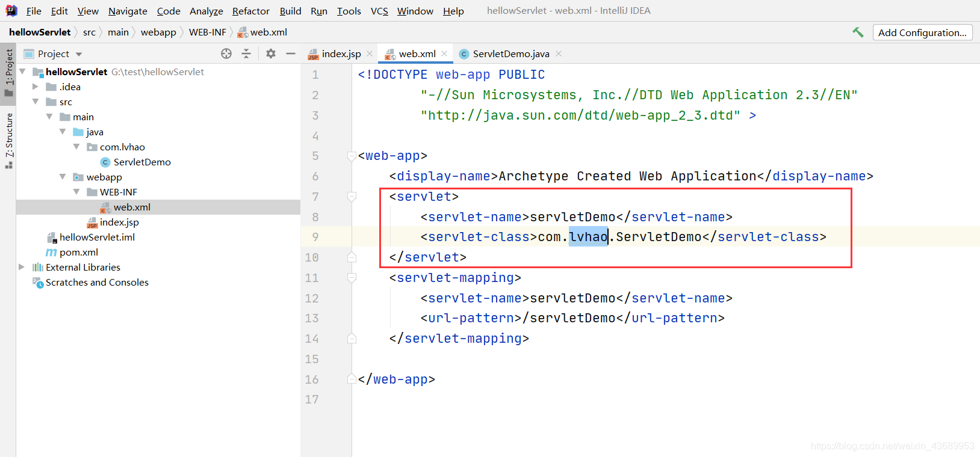
Task: Open the View menu
Action: point(88,11)
